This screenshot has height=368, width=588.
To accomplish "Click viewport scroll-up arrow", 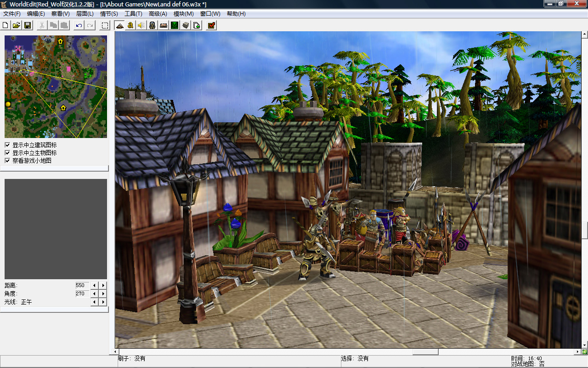I will coord(584,34).
